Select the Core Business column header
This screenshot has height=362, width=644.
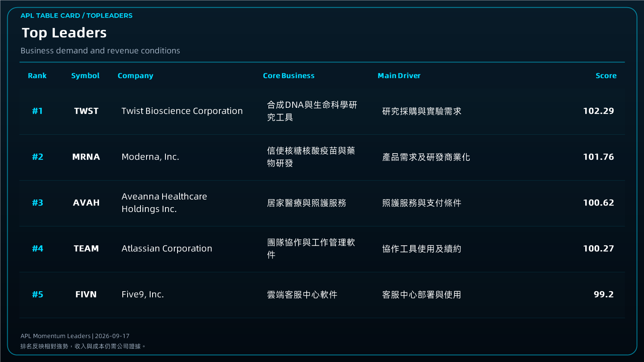pyautogui.click(x=289, y=76)
